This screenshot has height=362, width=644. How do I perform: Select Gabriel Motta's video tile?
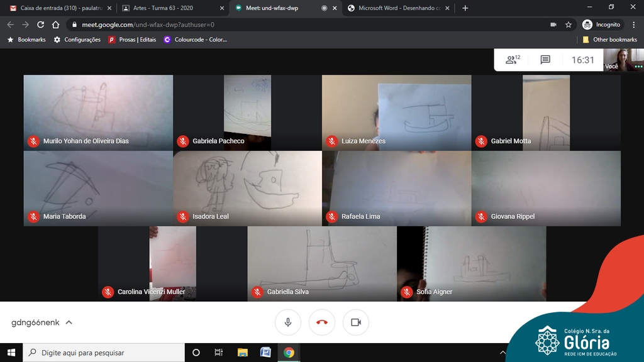click(546, 112)
